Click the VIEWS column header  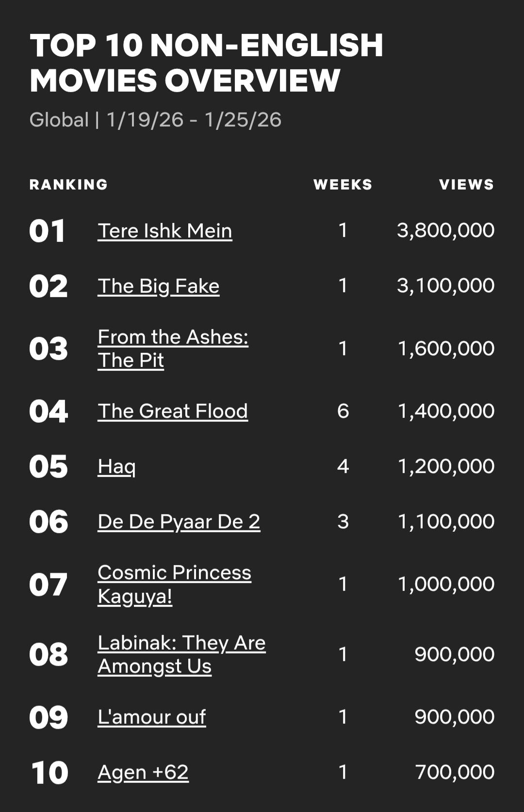(466, 185)
